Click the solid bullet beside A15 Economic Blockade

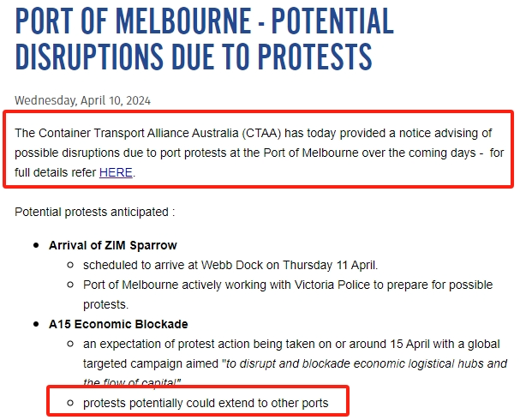tap(36, 324)
